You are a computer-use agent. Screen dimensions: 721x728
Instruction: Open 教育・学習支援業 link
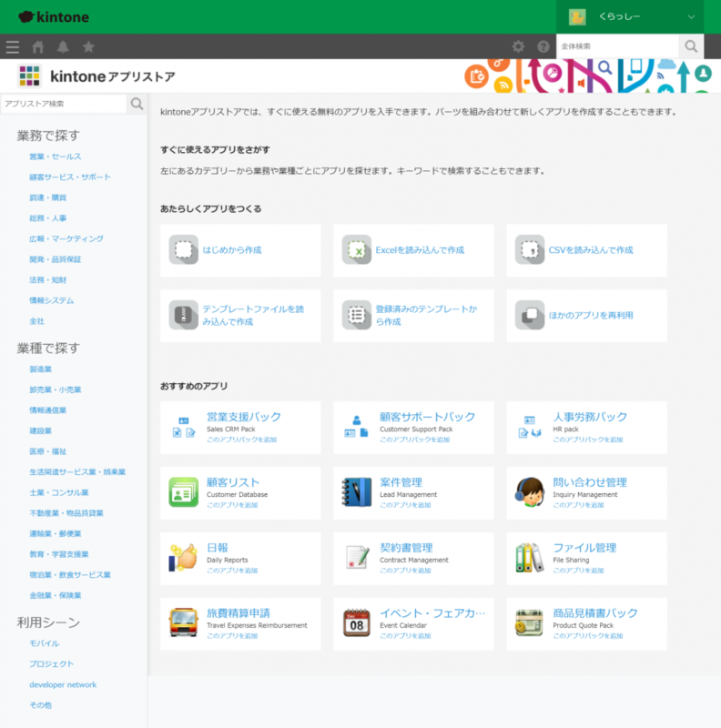point(59,554)
